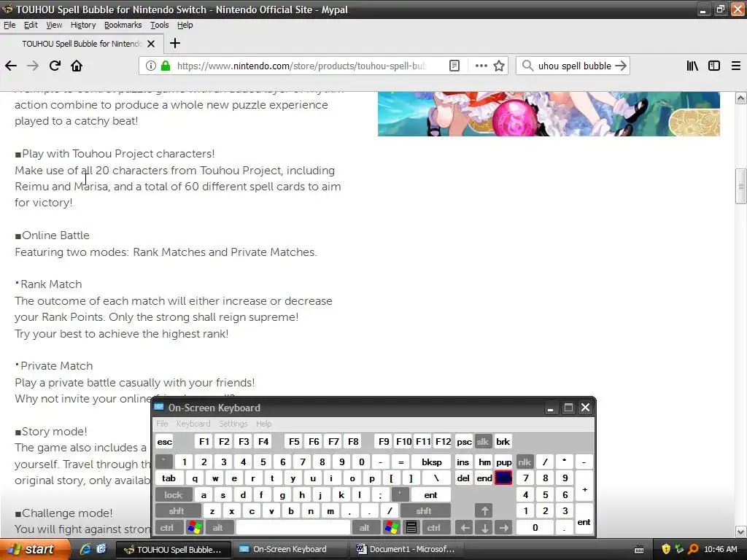Click the esc key on on-screen keyboard
747x560 pixels.
click(164, 441)
